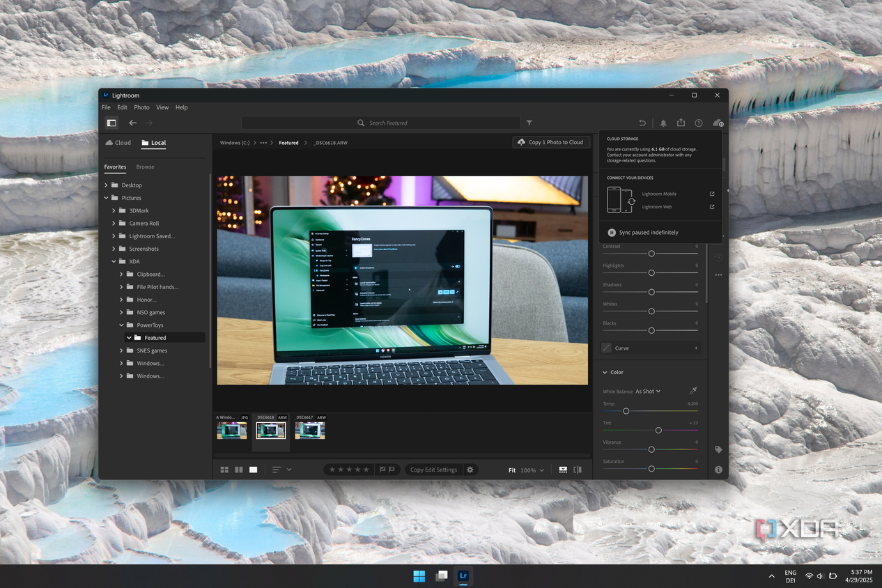The width and height of the screenshot is (882, 588).
Task: Toggle the left panel sidebar icon
Action: pyautogui.click(x=111, y=123)
